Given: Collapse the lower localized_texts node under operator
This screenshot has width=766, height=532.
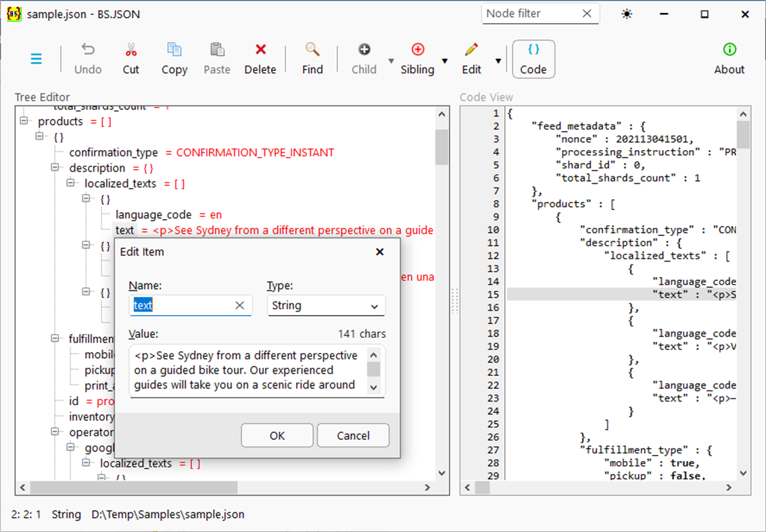Looking at the screenshot, I should (x=87, y=462).
